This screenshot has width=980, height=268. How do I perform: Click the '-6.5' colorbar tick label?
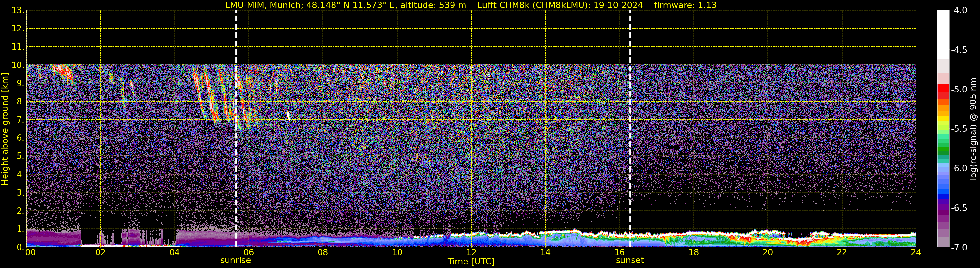[x=959, y=208]
